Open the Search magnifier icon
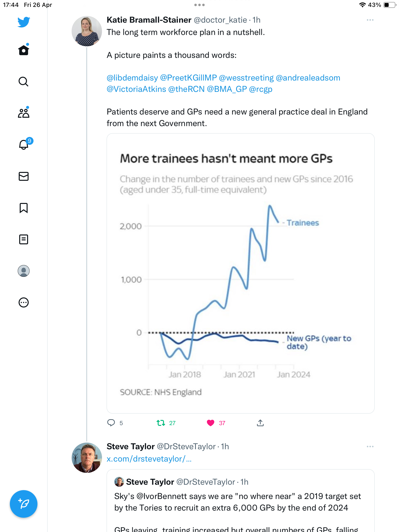Image resolution: width=399 pixels, height=532 pixels. click(24, 82)
